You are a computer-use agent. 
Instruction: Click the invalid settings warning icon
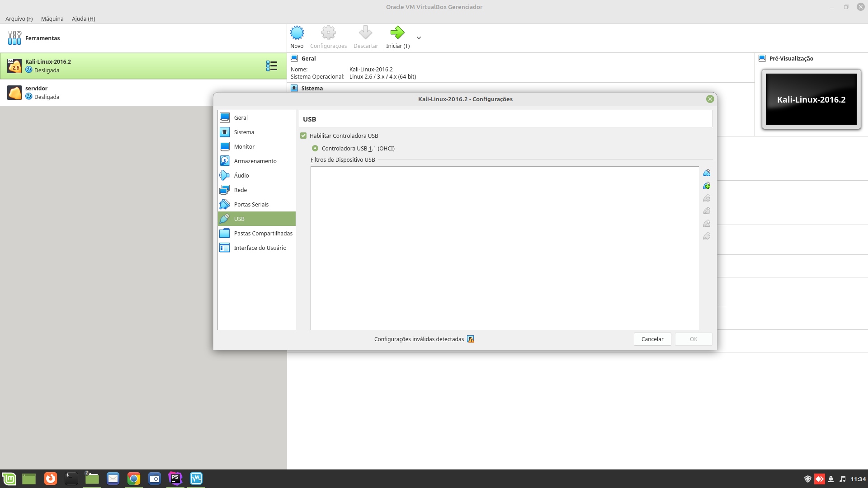click(471, 339)
